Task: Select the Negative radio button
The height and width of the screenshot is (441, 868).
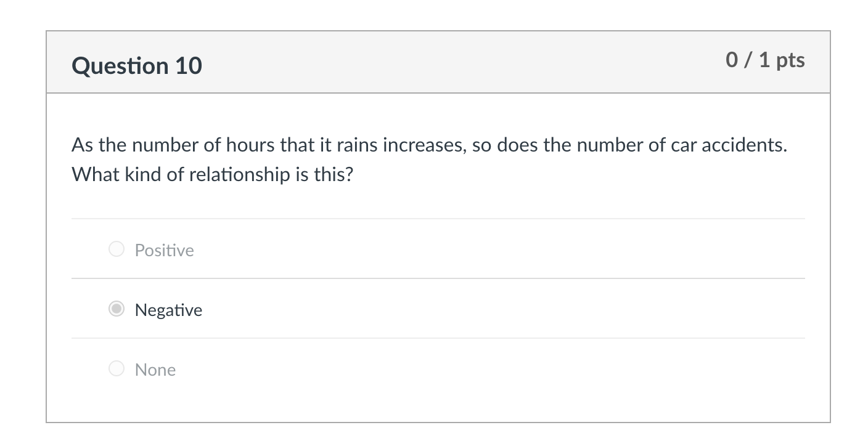Action: point(117,309)
